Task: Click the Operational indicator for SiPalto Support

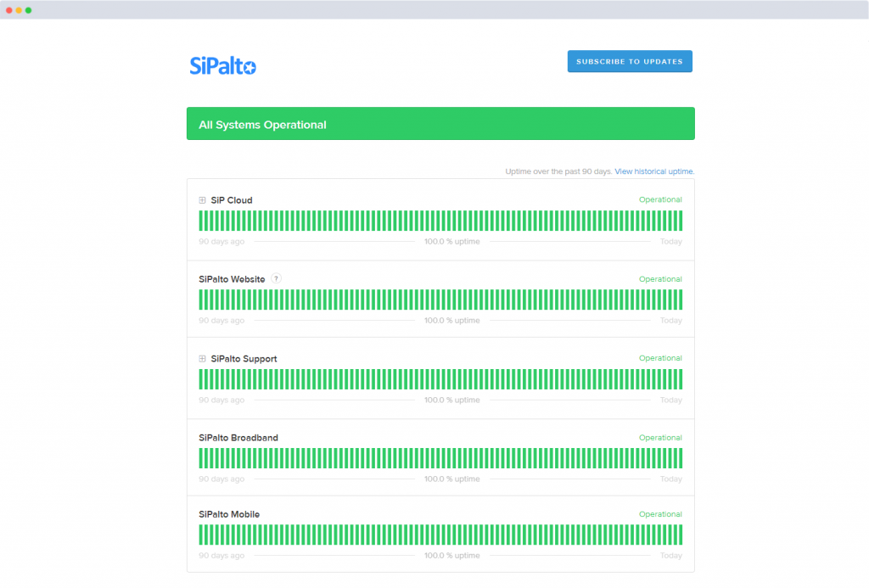Action: 660,358
